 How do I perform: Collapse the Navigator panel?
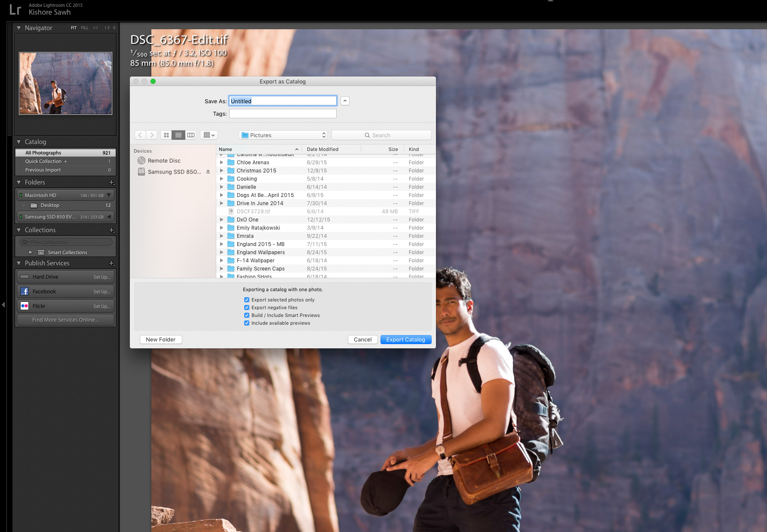click(x=18, y=28)
